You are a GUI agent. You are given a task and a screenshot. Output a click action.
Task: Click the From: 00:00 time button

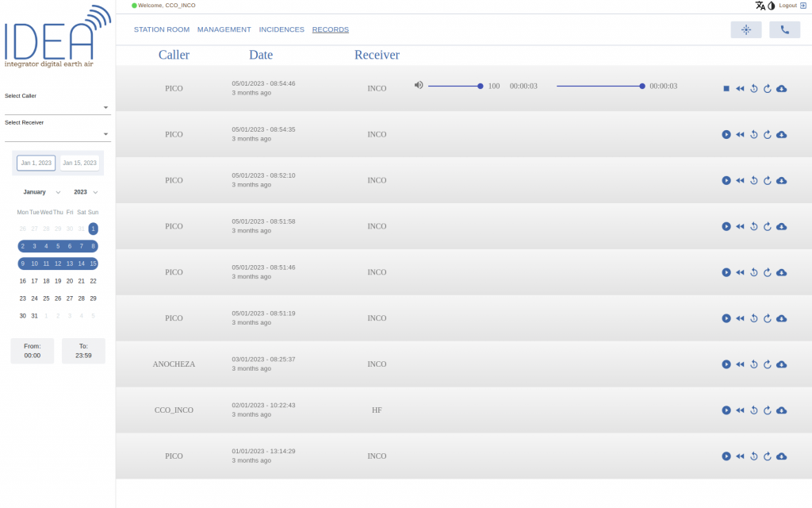coord(33,351)
